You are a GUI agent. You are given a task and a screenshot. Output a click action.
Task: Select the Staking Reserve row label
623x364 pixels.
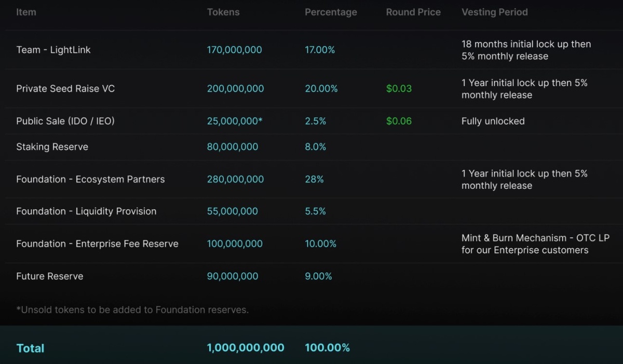pos(52,147)
